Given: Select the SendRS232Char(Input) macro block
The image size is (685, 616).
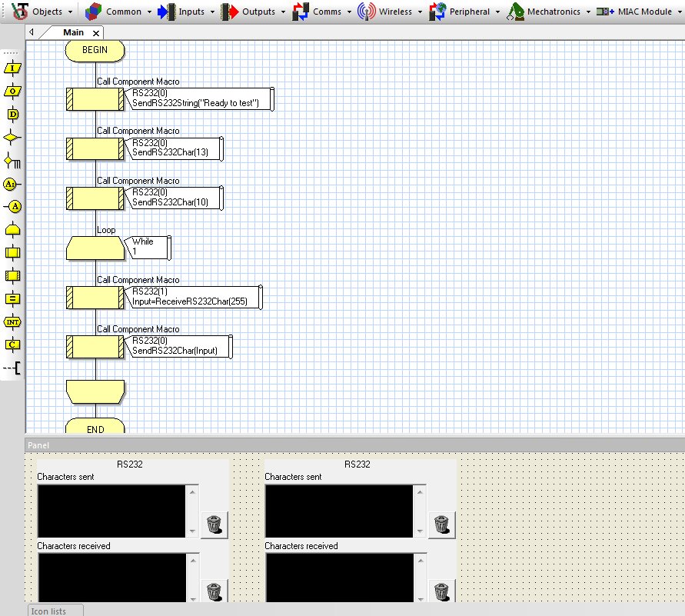Looking at the screenshot, I should [x=95, y=347].
